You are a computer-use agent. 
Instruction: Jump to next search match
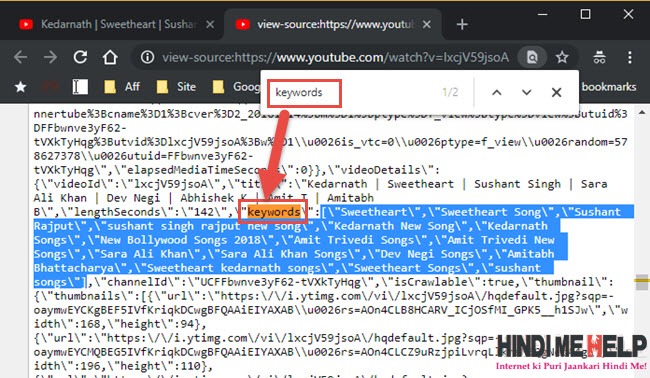(526, 92)
